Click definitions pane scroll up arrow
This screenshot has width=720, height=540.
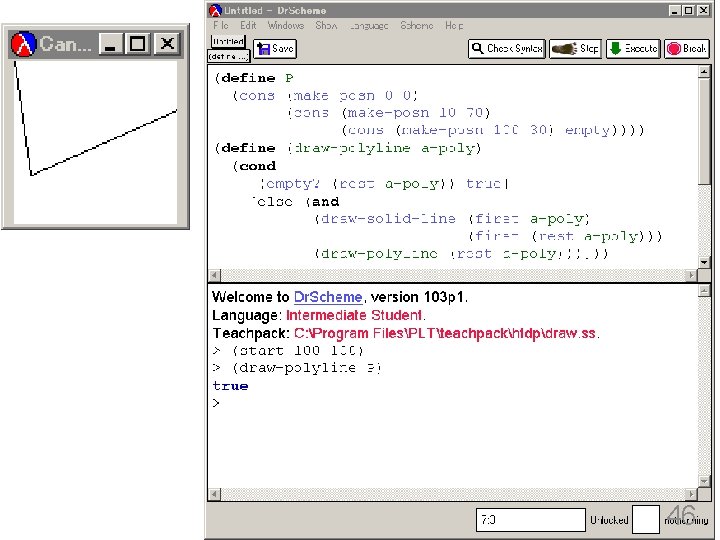704,72
